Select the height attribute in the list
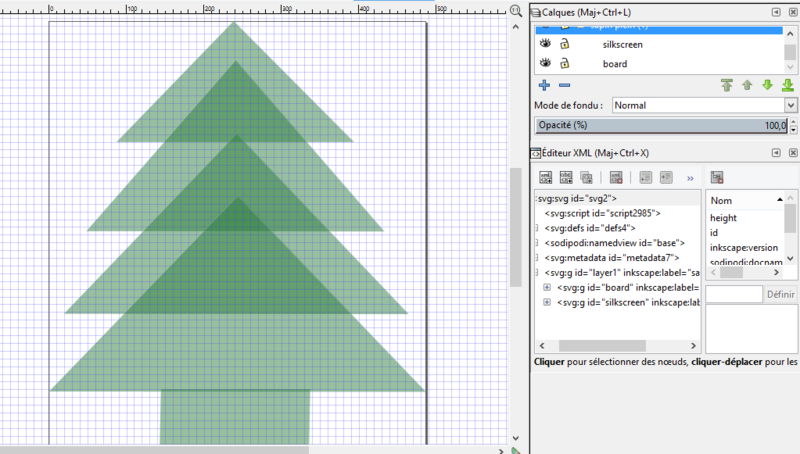The height and width of the screenshot is (454, 800). click(x=723, y=218)
